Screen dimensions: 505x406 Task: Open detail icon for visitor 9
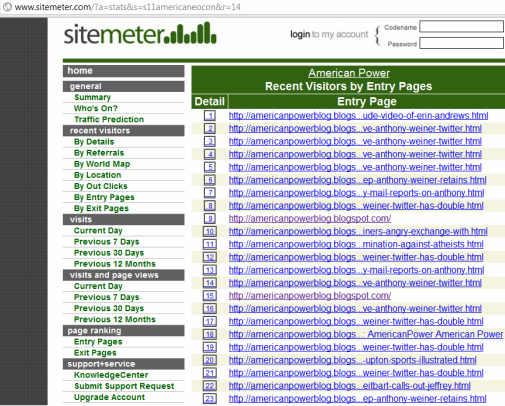pos(210,219)
